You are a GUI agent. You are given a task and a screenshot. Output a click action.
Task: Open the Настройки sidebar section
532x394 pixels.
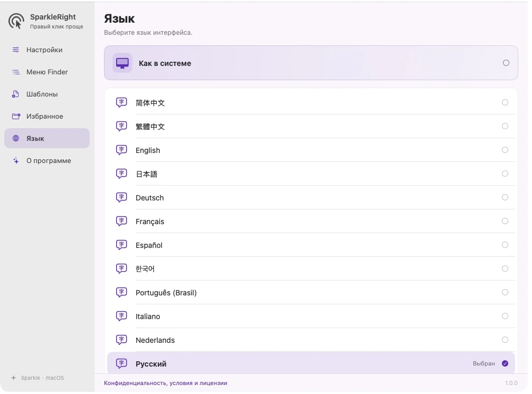[47, 50]
